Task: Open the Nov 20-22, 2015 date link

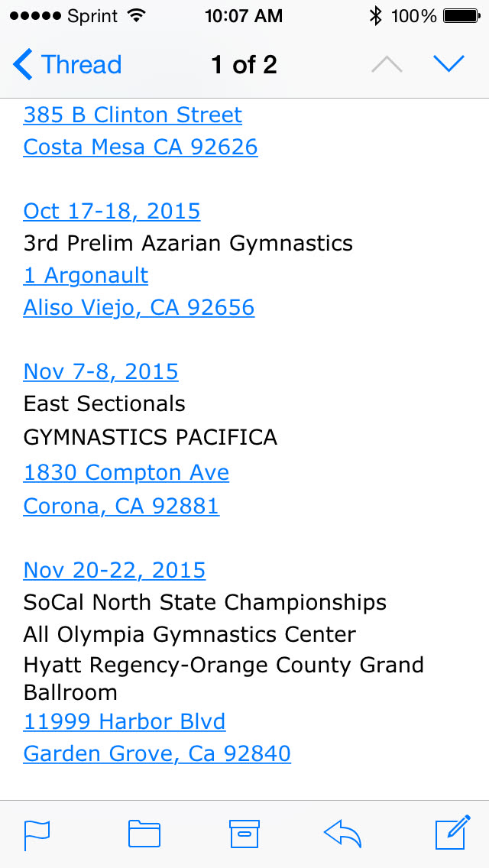Action: coord(115,570)
